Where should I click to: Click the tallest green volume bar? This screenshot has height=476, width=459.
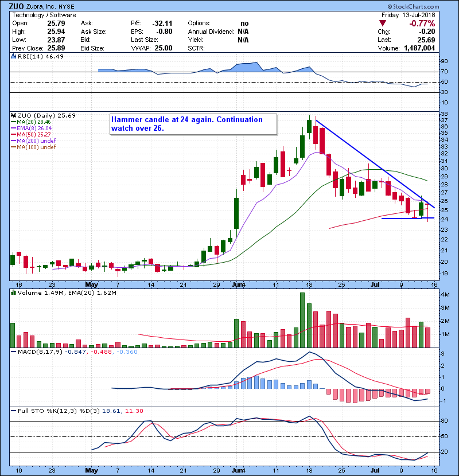click(302, 320)
